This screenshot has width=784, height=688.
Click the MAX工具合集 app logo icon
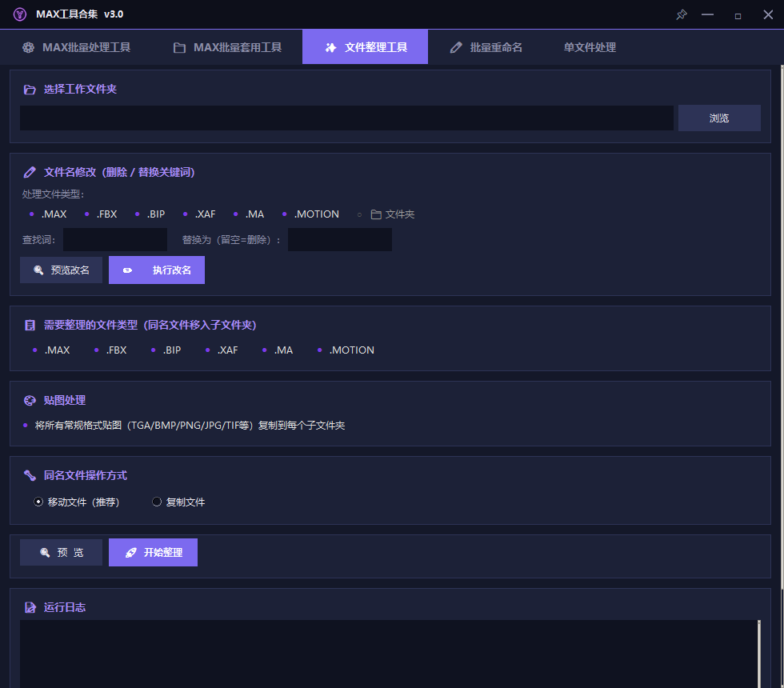tap(19, 14)
